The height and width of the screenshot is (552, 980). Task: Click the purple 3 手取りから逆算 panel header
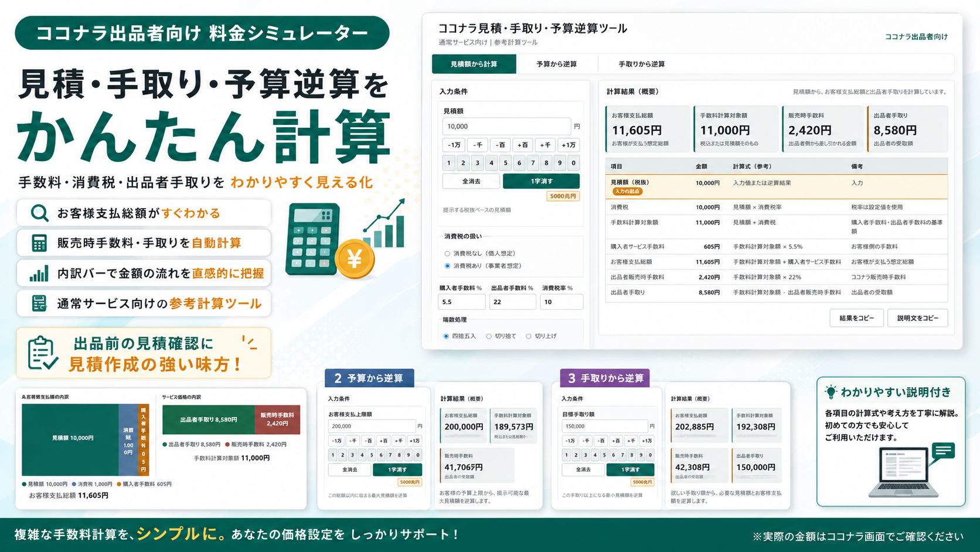pyautogui.click(x=604, y=378)
